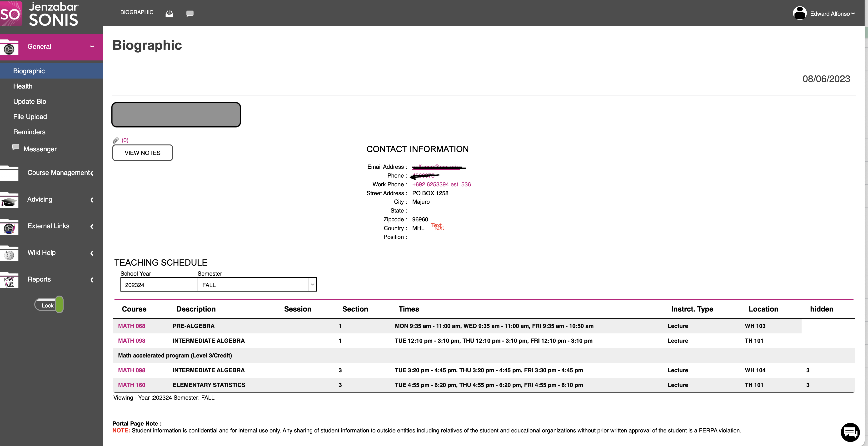This screenshot has height=446, width=868.
Task: Click the Reports clipboard icon
Action: tap(9, 280)
